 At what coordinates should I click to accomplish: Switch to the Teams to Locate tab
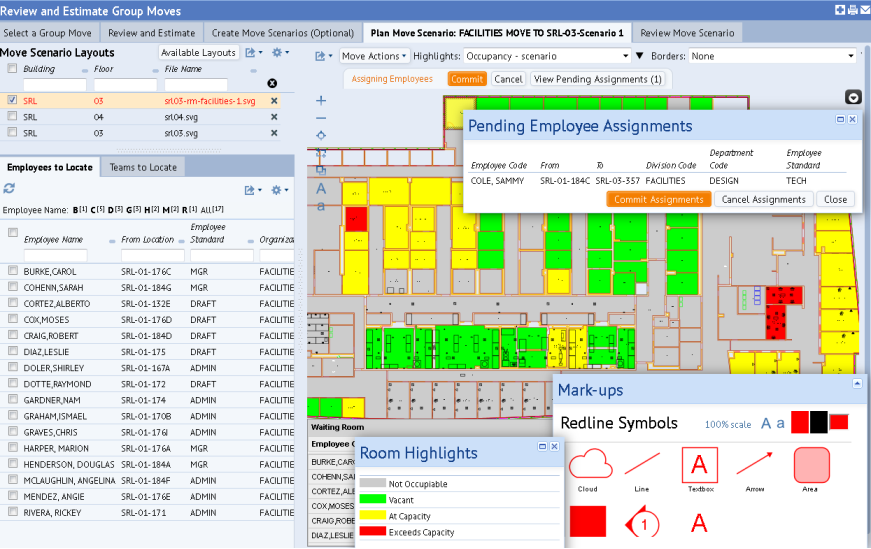coord(143,167)
